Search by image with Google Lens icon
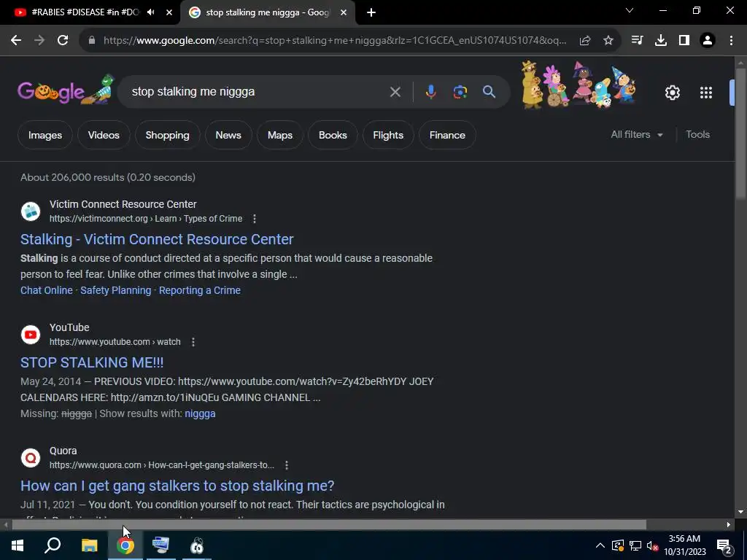The image size is (747, 560). point(460,92)
